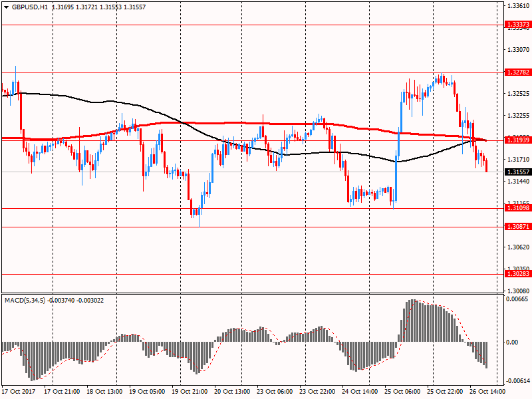This screenshot has height=399, width=532.
Task: Click the 24 Oct 14:00 time label
Action: coord(360,392)
